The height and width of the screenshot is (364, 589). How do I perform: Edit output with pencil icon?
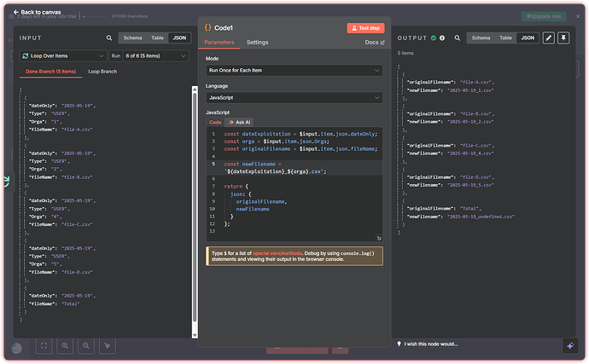(x=548, y=38)
